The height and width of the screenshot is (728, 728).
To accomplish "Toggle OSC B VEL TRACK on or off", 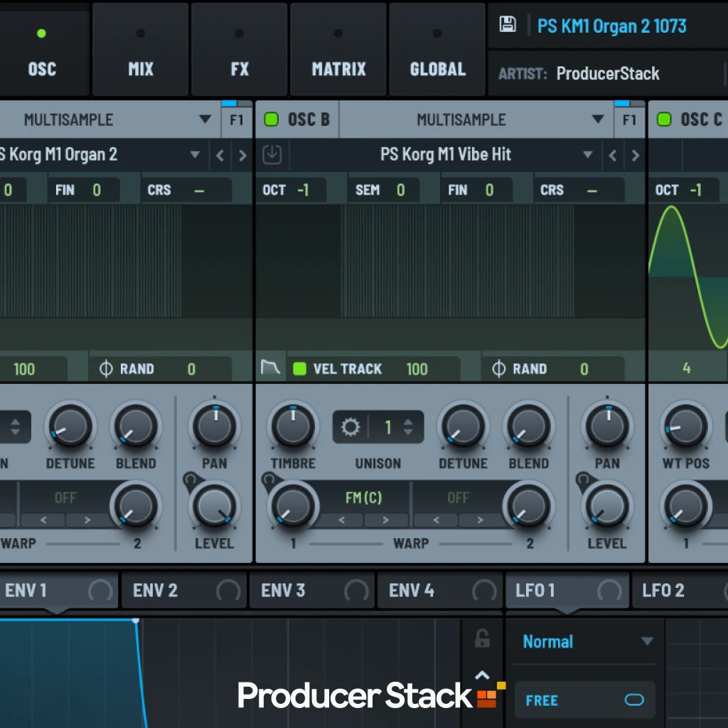I will 299,369.
